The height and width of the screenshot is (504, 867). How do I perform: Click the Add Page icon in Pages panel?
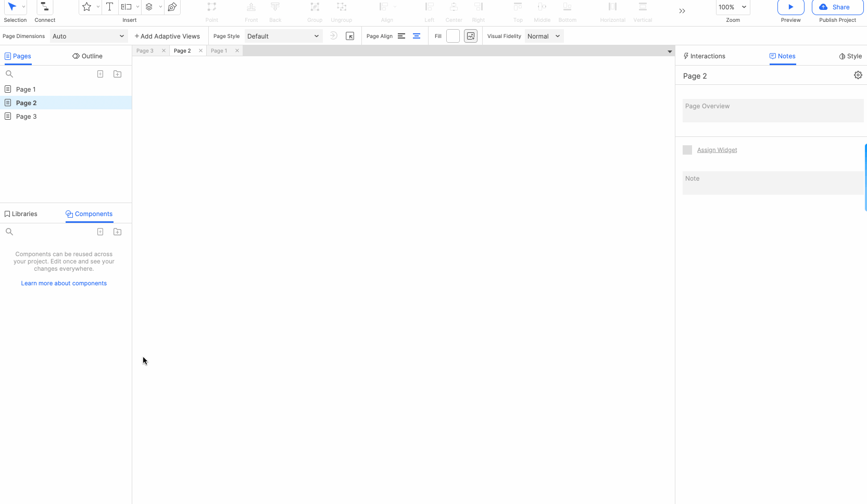[100, 74]
